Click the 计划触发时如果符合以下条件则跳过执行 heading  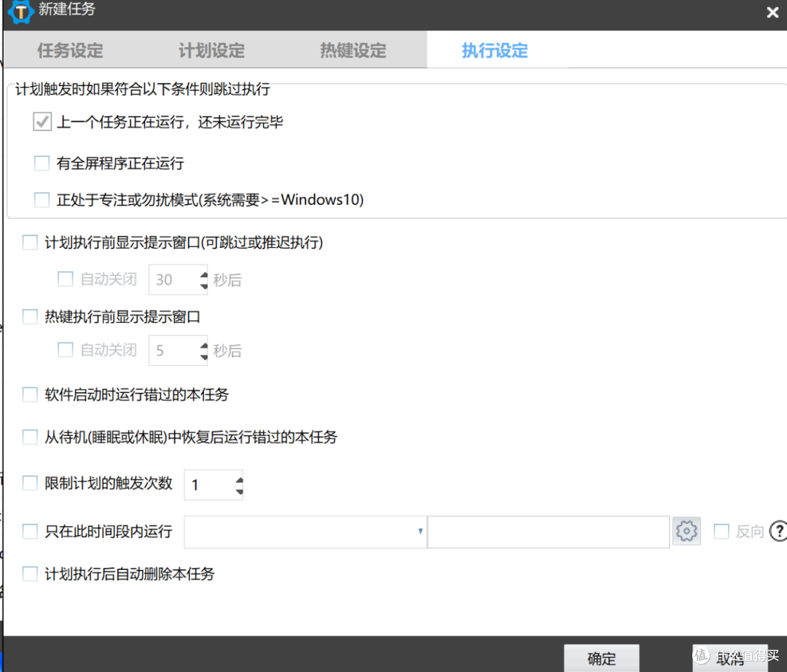click(x=143, y=90)
